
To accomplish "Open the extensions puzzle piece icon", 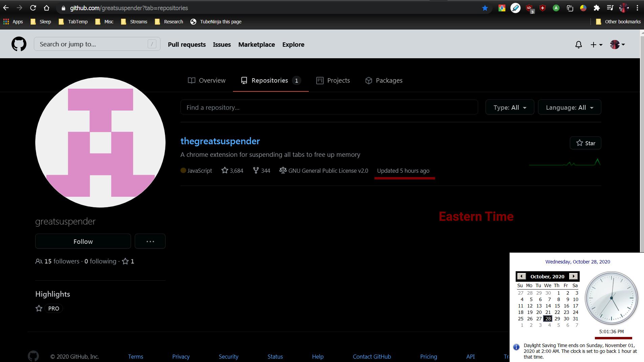I will [x=597, y=8].
